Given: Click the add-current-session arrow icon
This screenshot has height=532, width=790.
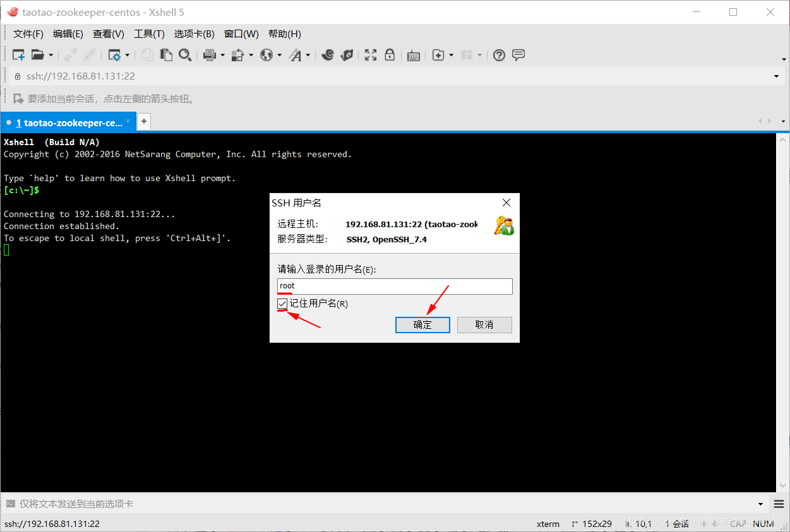Looking at the screenshot, I should click(18, 99).
